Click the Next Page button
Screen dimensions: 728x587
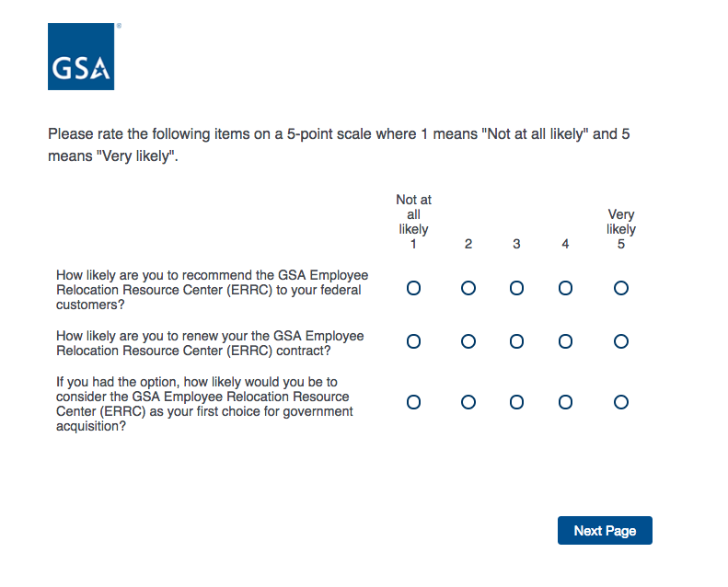pyautogui.click(x=605, y=531)
